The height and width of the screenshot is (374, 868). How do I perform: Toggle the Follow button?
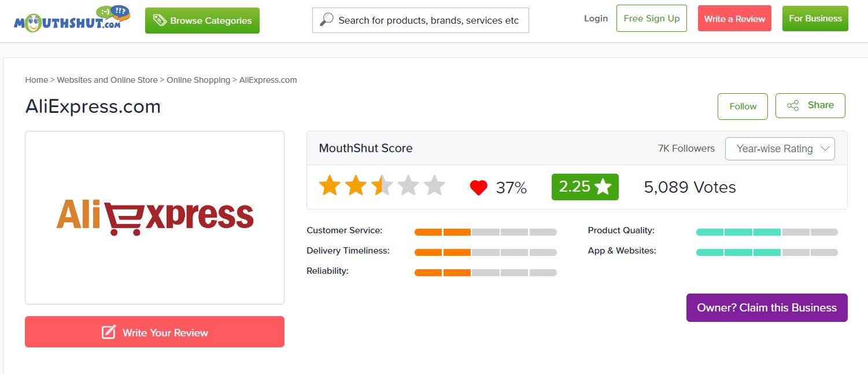pos(743,107)
